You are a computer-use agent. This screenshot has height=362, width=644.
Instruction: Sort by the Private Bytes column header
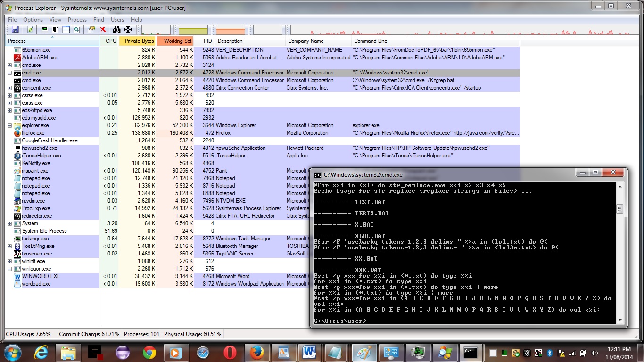139,41
